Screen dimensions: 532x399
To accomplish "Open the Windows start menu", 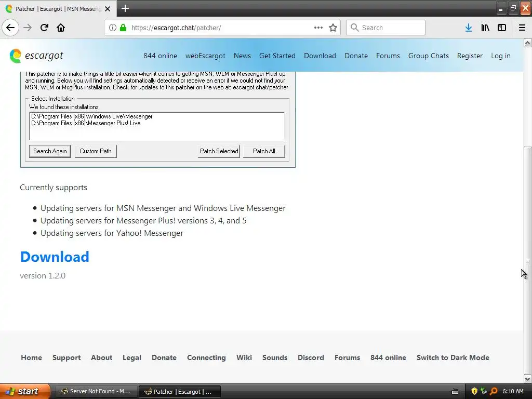I will click(25, 391).
